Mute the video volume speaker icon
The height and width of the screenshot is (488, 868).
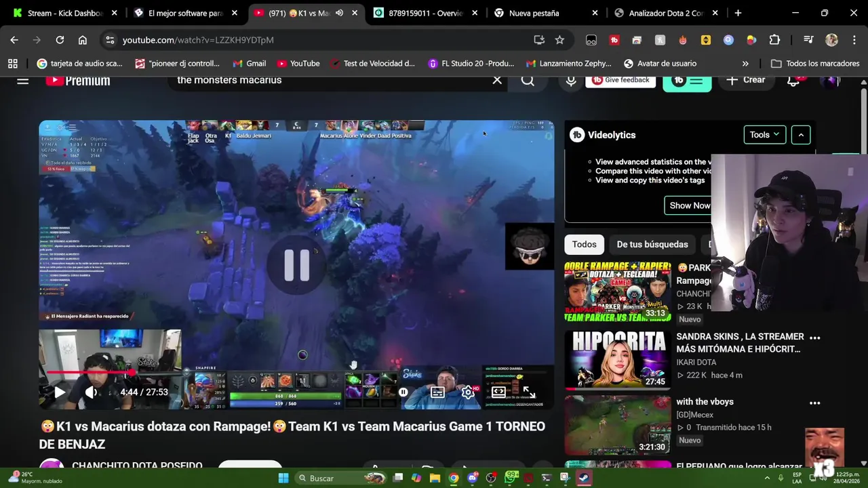coord(92,392)
